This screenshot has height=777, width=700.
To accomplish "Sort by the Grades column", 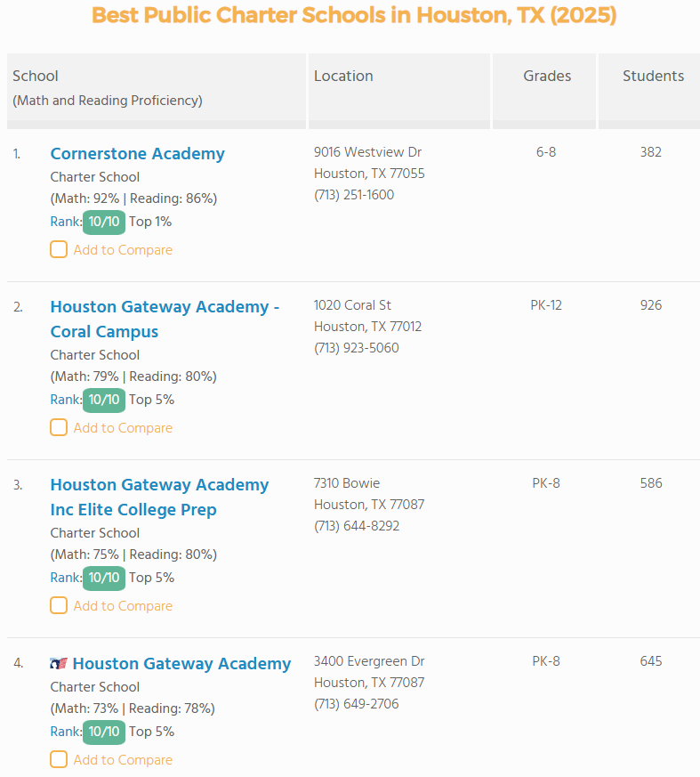I will pyautogui.click(x=546, y=76).
